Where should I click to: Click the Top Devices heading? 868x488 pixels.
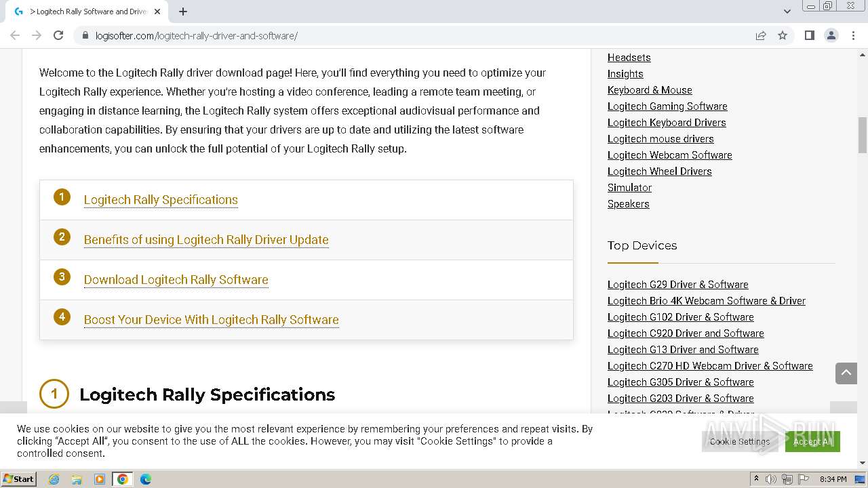pos(642,245)
